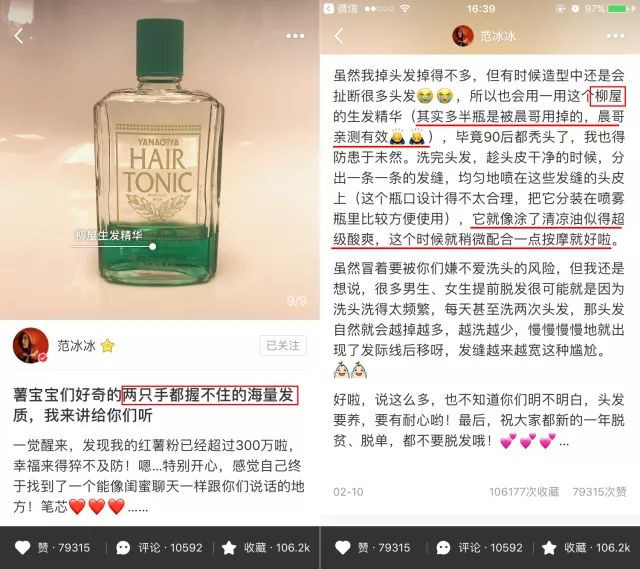This screenshot has height=569, width=640.
Task: Tap the back arrow on the right article screen
Action: 339,36
